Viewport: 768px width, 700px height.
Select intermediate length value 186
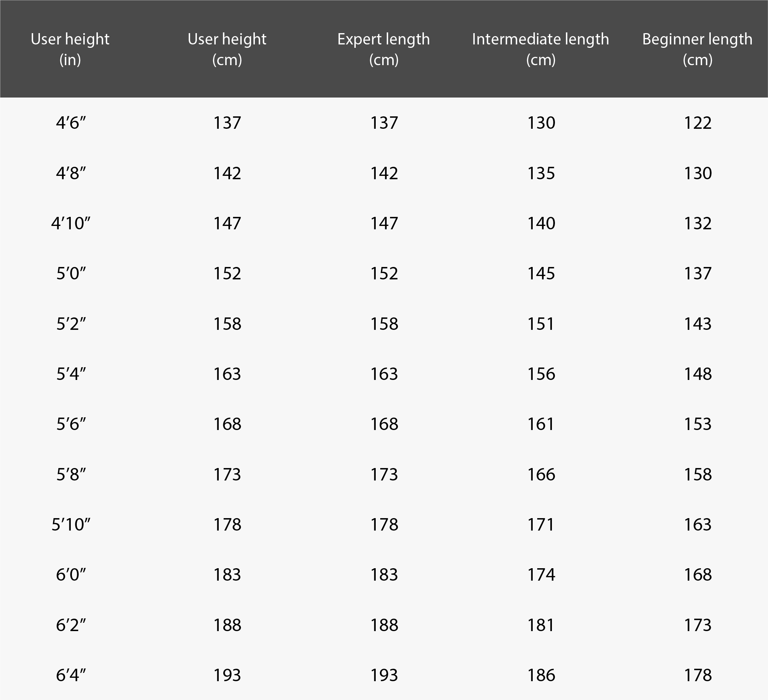(x=541, y=675)
